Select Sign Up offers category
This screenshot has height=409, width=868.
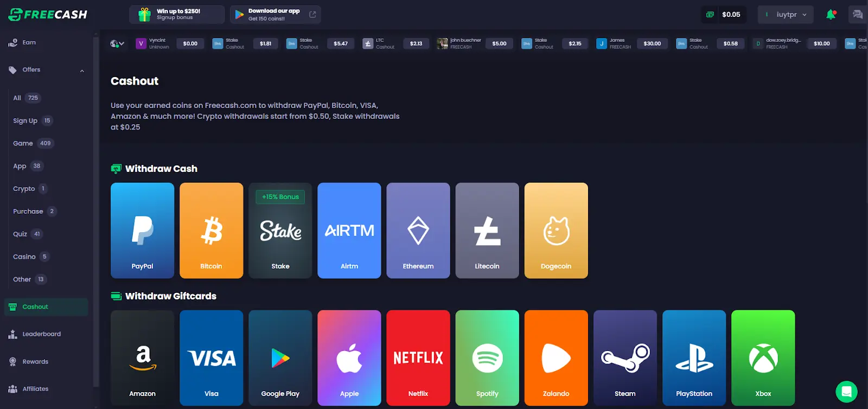point(33,120)
